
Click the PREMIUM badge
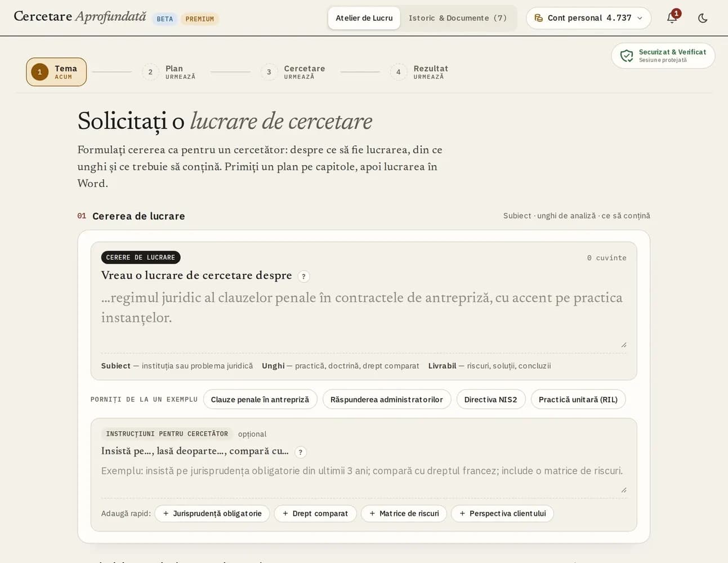click(200, 19)
